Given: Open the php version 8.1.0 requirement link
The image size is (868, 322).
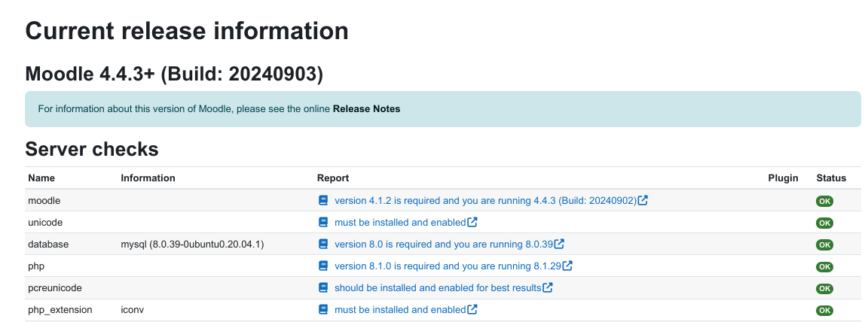Looking at the screenshot, I should pyautogui.click(x=448, y=266).
